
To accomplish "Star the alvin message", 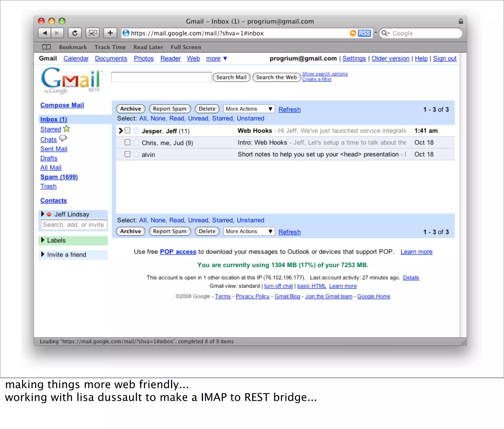I will (x=136, y=154).
